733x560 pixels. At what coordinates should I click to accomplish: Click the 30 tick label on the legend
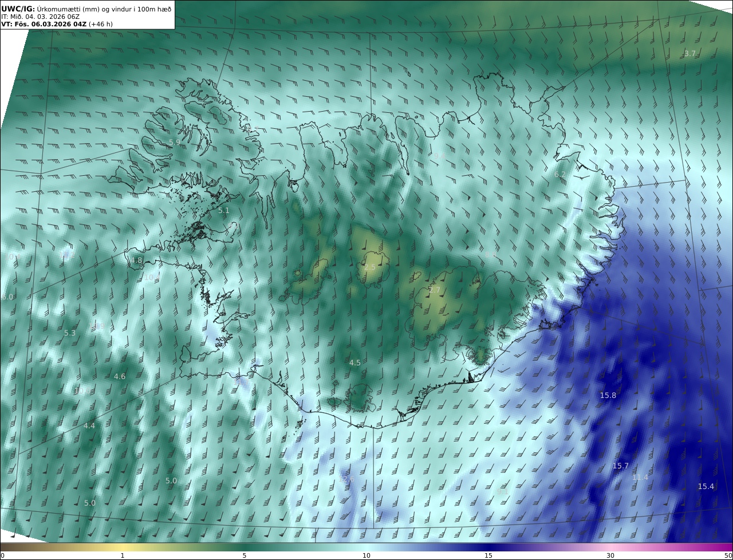pyautogui.click(x=610, y=555)
